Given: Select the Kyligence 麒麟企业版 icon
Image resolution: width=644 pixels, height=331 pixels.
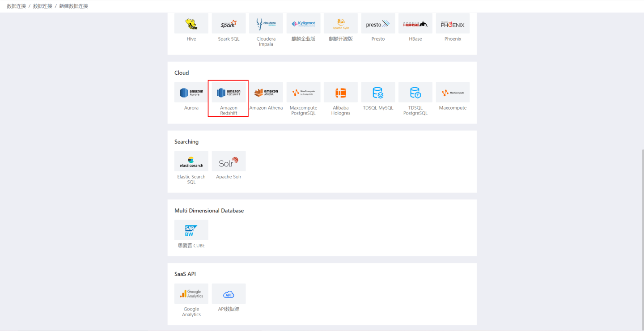Looking at the screenshot, I should pyautogui.click(x=303, y=23).
